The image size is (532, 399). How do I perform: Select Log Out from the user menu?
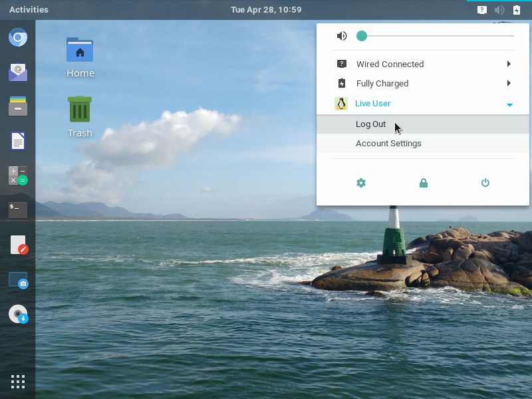[x=370, y=124]
